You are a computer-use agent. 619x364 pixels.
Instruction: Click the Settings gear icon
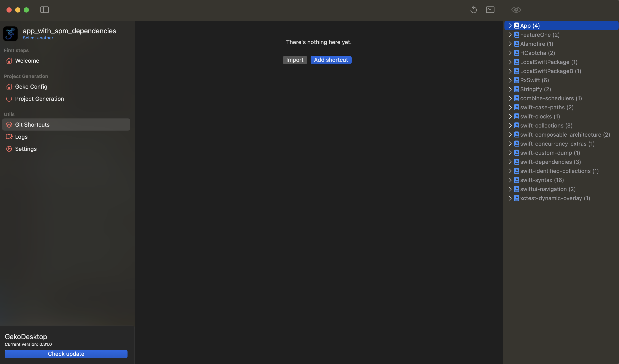(x=9, y=148)
